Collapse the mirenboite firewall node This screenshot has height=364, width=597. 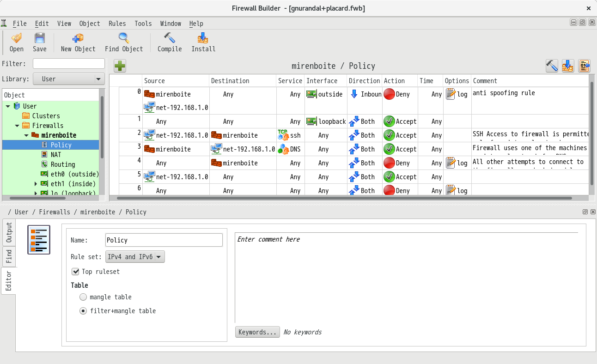click(26, 135)
